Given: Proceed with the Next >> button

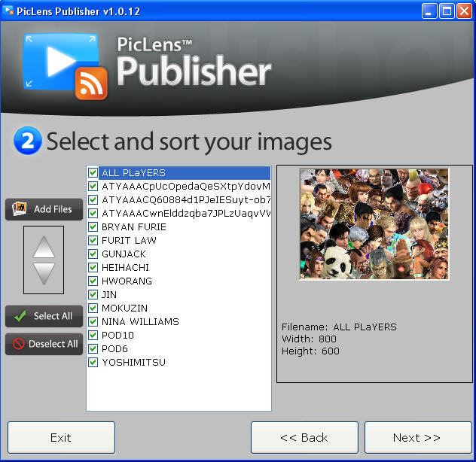Looking at the screenshot, I should [418, 437].
